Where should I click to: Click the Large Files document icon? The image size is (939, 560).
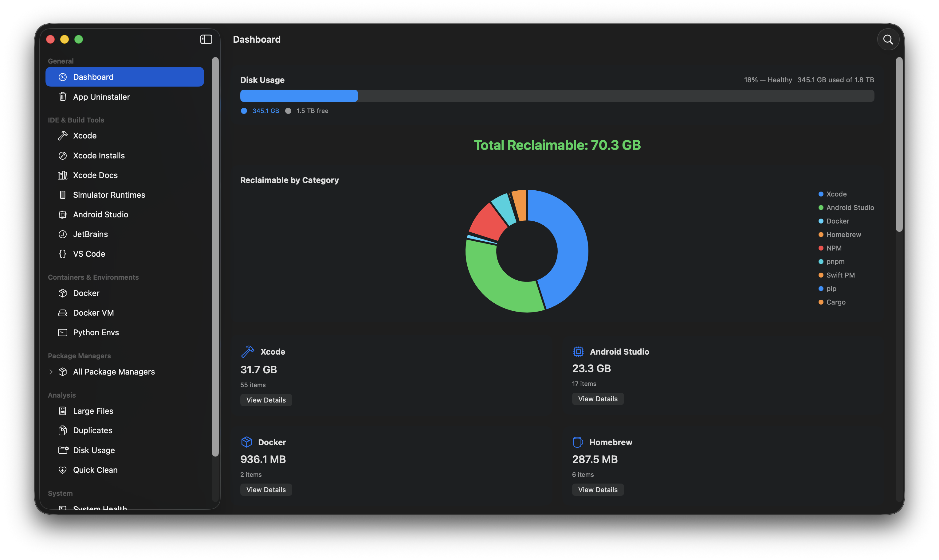click(x=63, y=411)
